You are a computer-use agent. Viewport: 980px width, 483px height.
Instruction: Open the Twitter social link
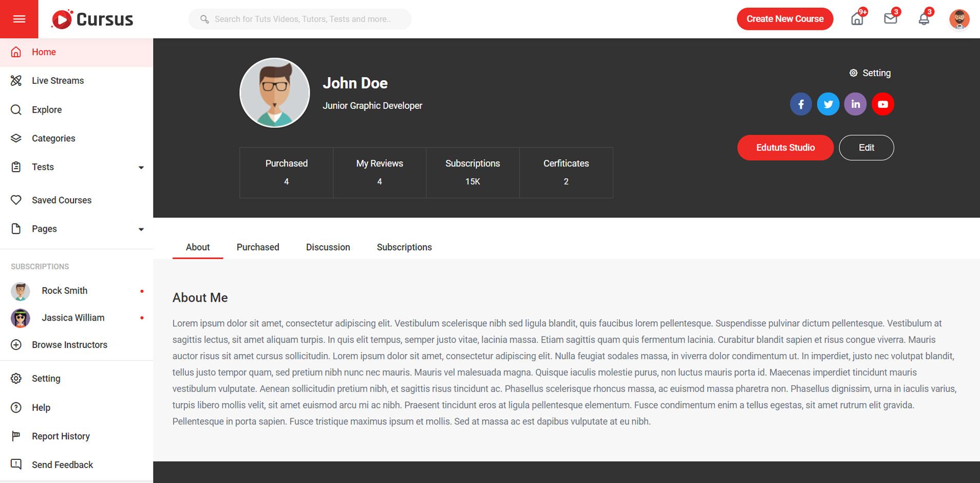[x=827, y=104]
